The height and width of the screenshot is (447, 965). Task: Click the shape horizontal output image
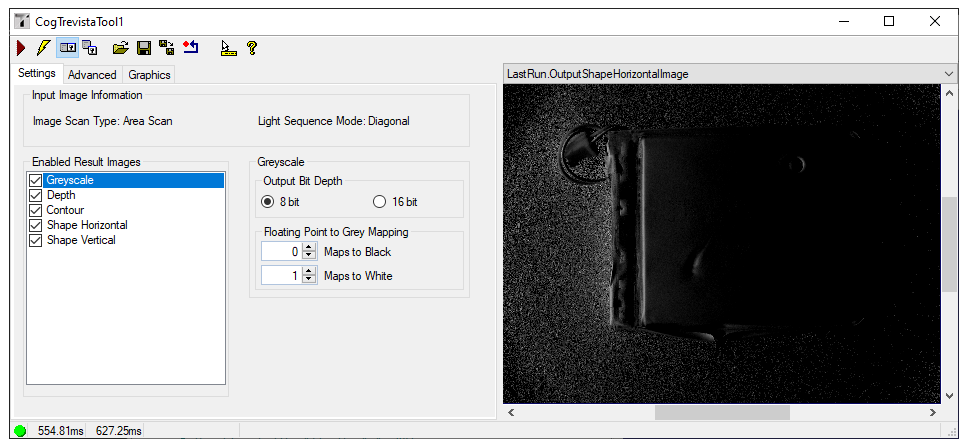point(723,244)
